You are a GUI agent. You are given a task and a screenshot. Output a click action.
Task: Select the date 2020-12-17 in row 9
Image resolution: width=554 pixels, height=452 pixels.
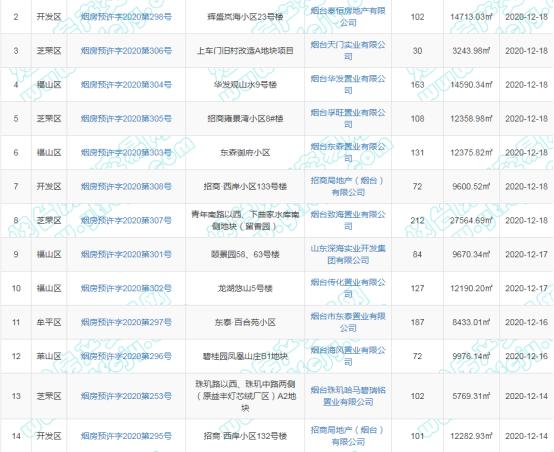pyautogui.click(x=526, y=254)
